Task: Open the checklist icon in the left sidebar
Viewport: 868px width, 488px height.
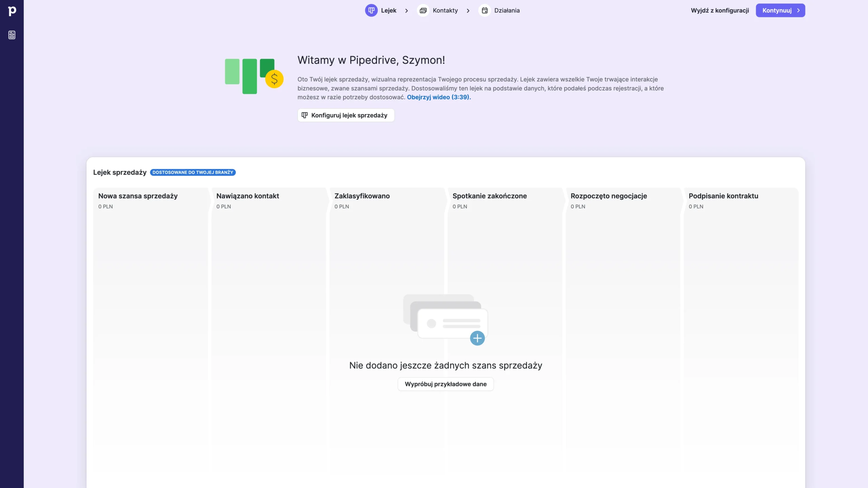Action: pos(12,35)
